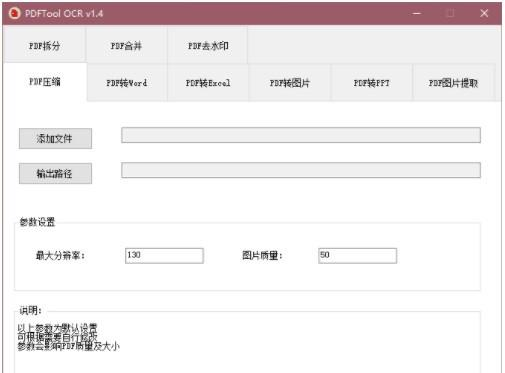This screenshot has height=373, width=505.
Task: Switch to the PDF拆分 tab
Action: click(44, 45)
